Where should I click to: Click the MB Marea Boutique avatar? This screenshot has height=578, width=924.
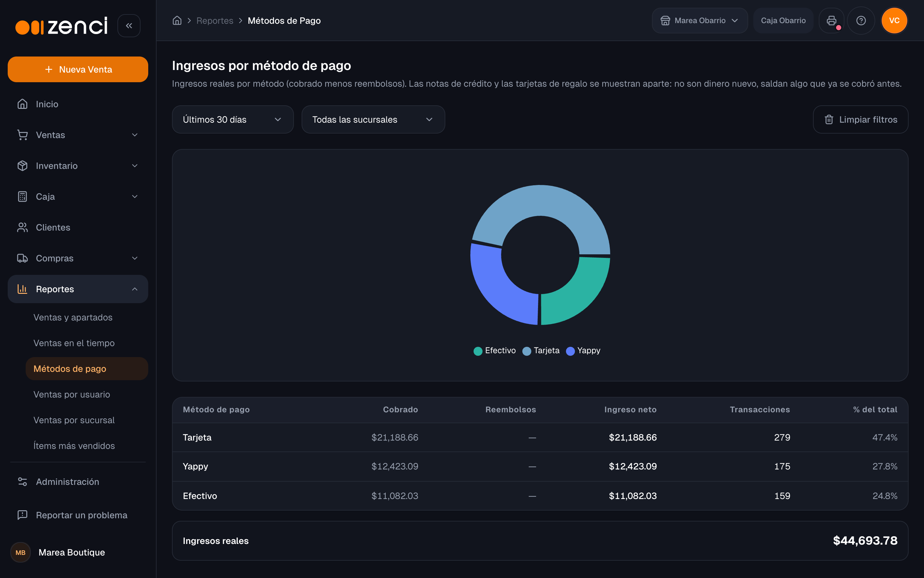[x=21, y=552]
